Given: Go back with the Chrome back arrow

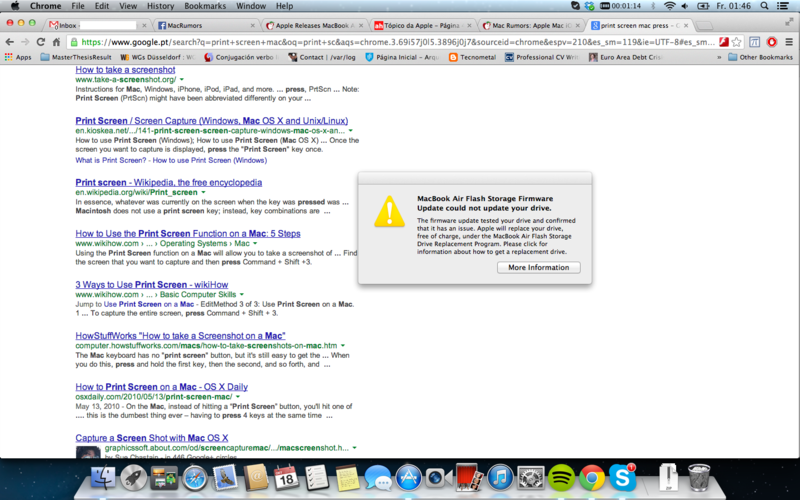Looking at the screenshot, I should (10, 42).
